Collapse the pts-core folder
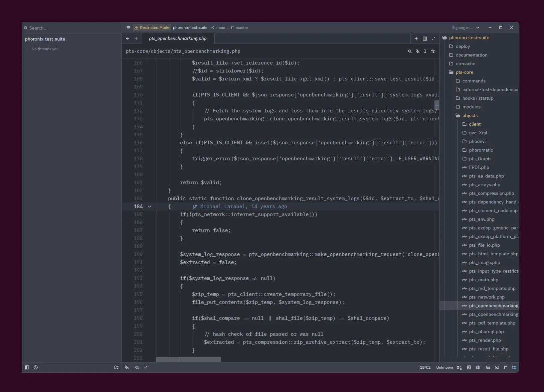 [464, 72]
